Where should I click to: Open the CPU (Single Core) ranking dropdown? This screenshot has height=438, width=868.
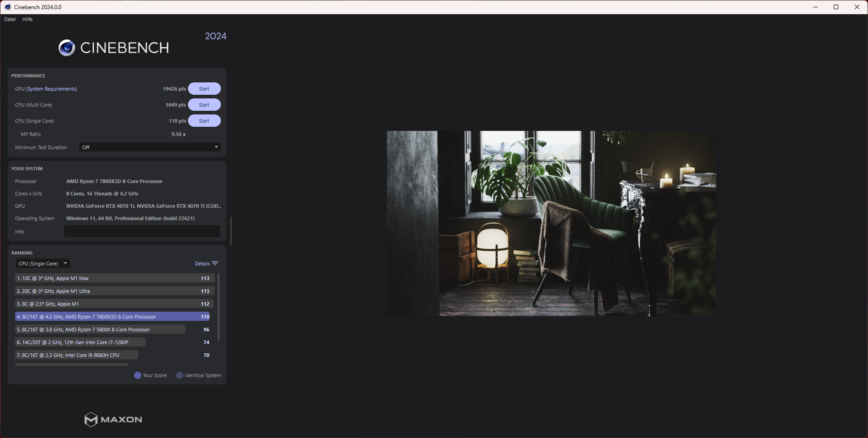(x=43, y=264)
